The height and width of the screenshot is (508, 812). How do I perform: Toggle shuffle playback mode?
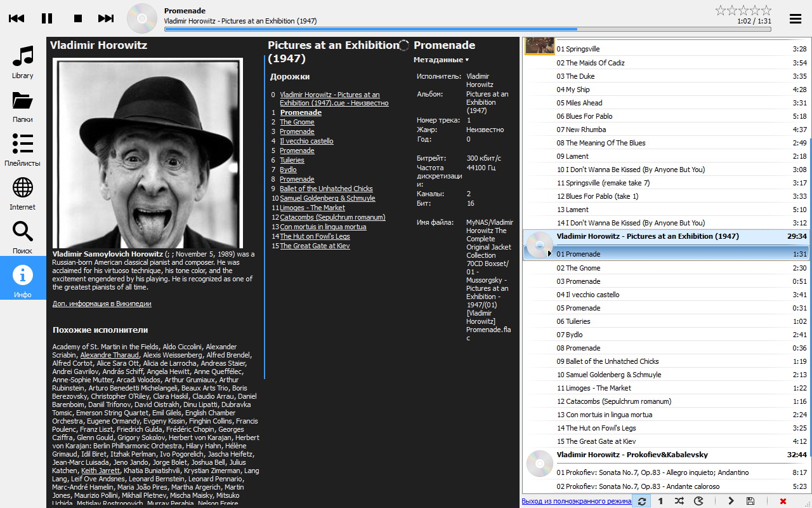pyautogui.click(x=679, y=501)
